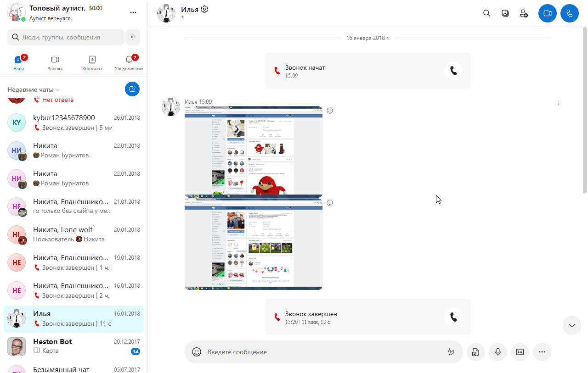React to the second screenshot with emoji
The image size is (588, 373).
pos(329,203)
